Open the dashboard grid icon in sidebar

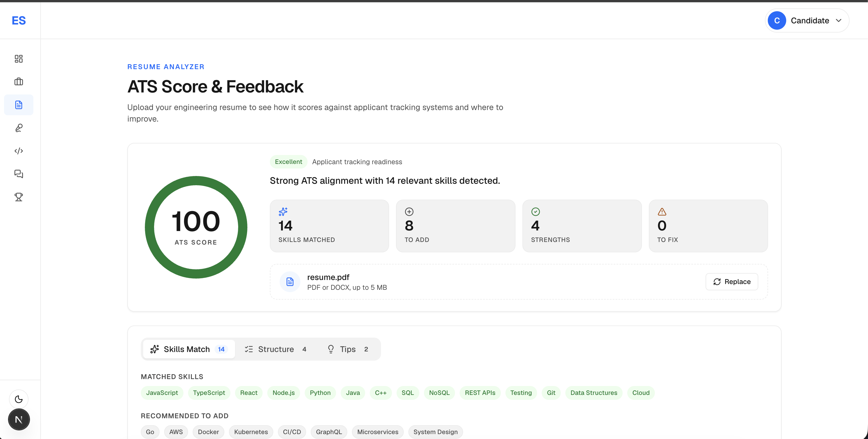pyautogui.click(x=19, y=59)
